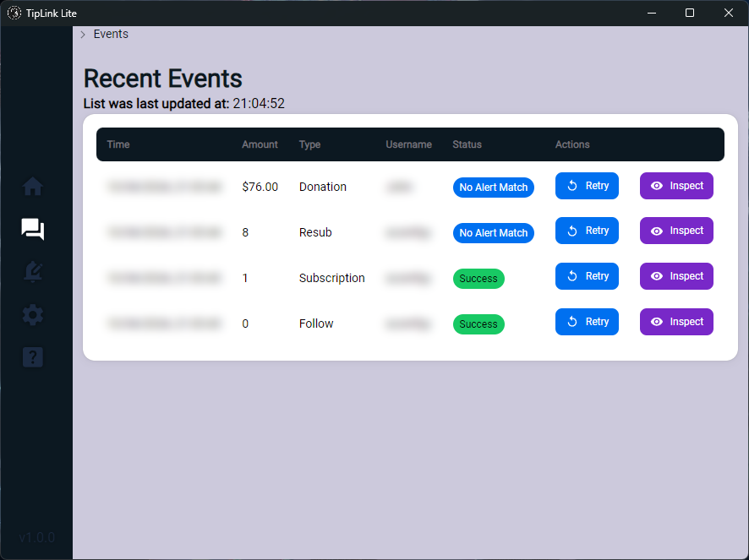Click the amount 0 in Follow row
Screen dimensions: 749x560
(x=245, y=323)
